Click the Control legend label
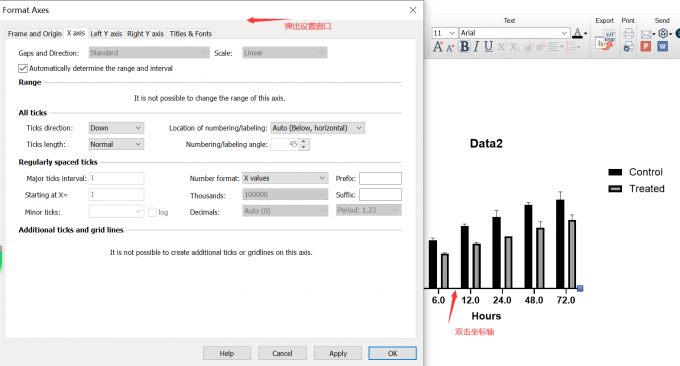 click(646, 172)
